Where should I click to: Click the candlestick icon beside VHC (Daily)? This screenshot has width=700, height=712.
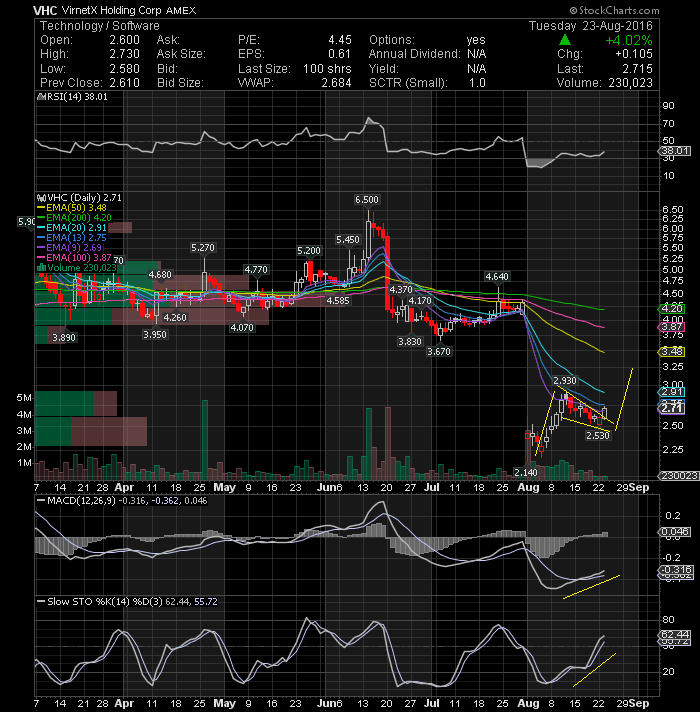(x=41, y=198)
